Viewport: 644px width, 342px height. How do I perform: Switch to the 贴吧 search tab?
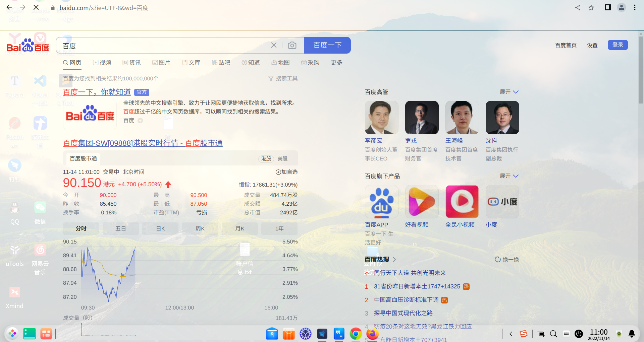[221, 63]
